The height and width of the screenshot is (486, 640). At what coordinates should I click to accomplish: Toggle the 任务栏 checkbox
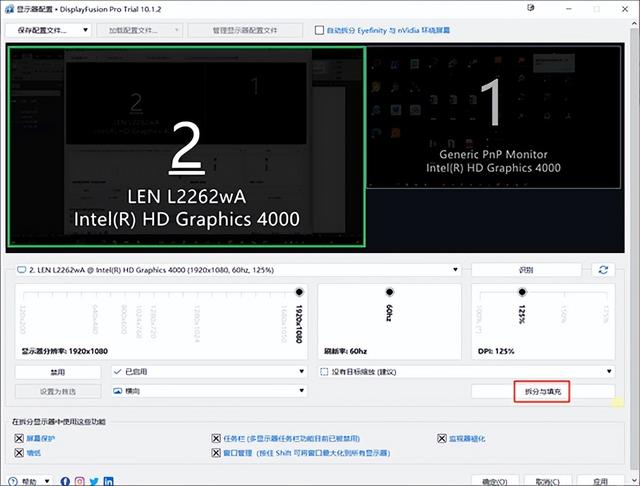216,438
